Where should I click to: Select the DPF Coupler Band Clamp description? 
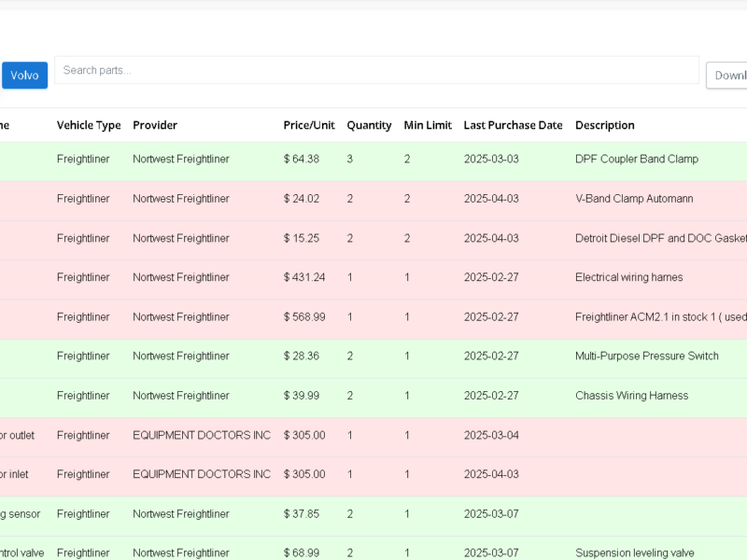[637, 159]
